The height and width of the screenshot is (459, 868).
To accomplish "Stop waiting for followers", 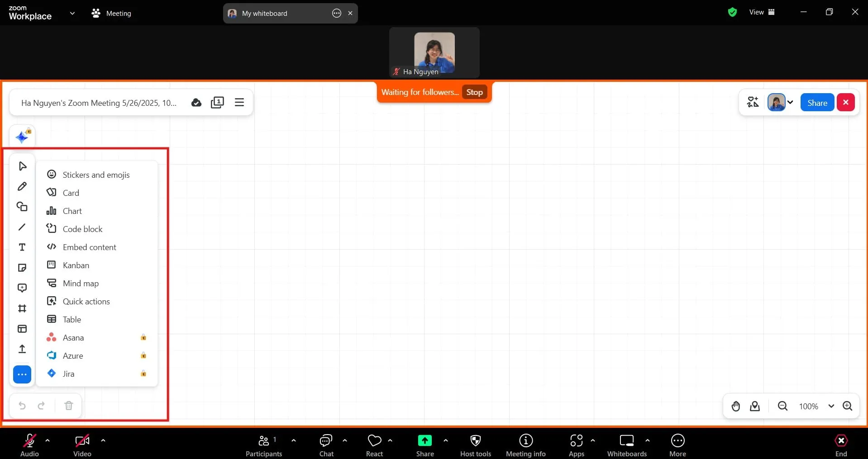I will pyautogui.click(x=474, y=92).
